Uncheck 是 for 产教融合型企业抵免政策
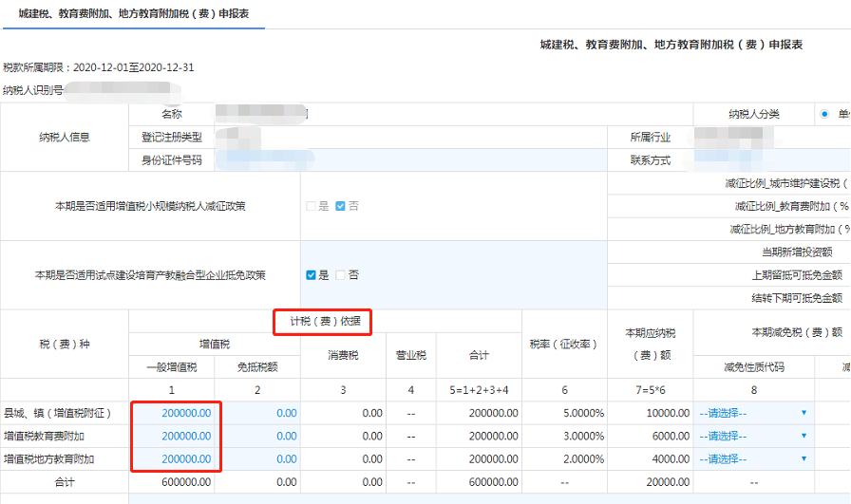 pos(311,275)
